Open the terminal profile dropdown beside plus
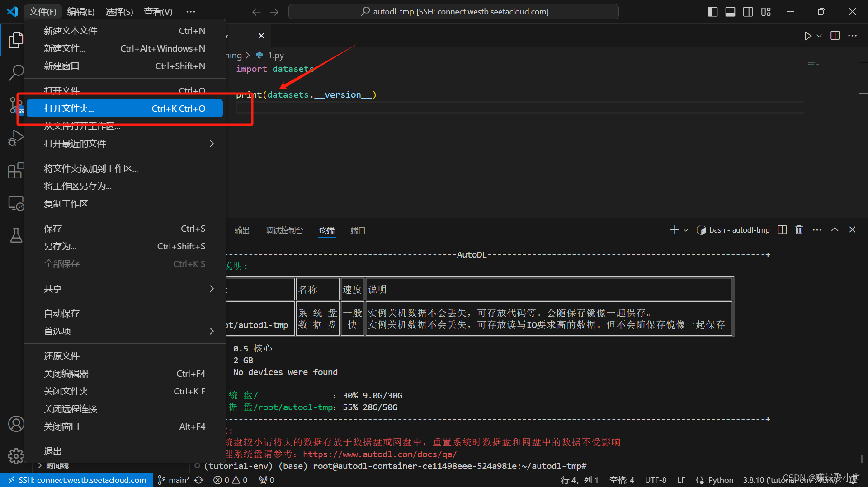The image size is (868, 487). click(686, 229)
